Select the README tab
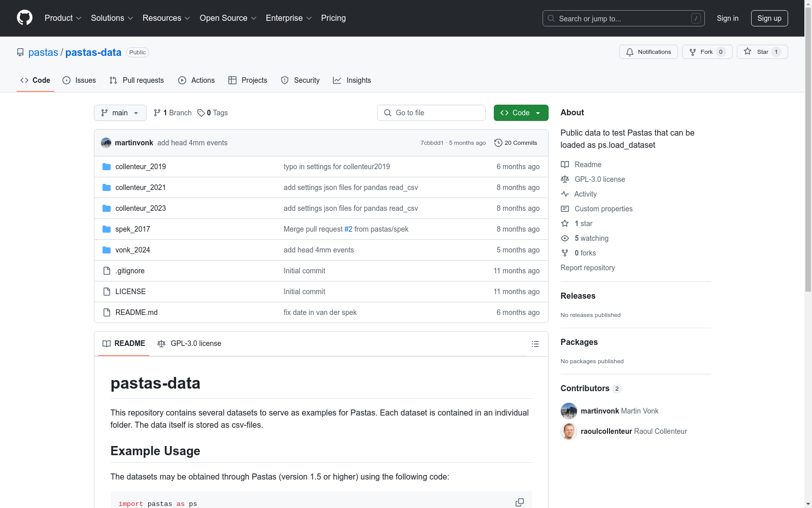 (x=124, y=344)
